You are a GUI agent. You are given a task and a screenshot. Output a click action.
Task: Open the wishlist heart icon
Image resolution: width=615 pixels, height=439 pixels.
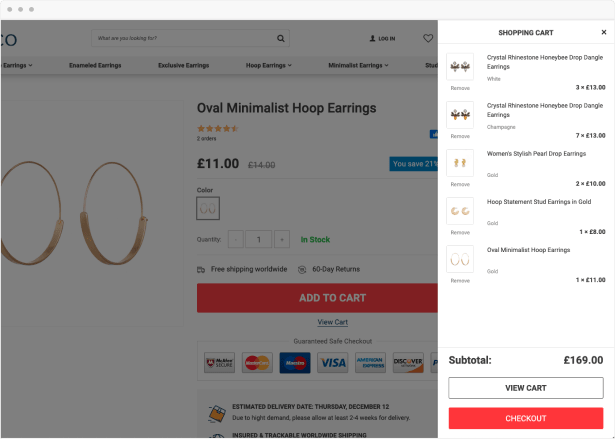coord(428,39)
